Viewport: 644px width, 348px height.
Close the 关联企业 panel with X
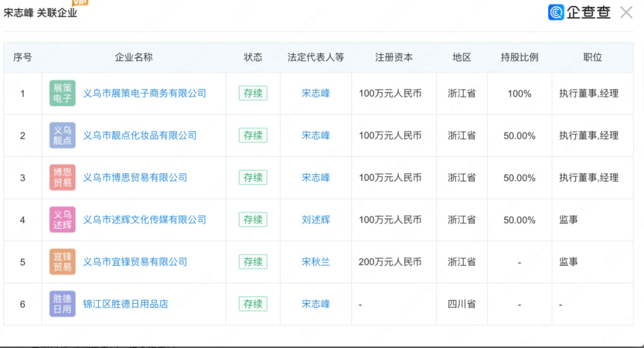coord(626,12)
